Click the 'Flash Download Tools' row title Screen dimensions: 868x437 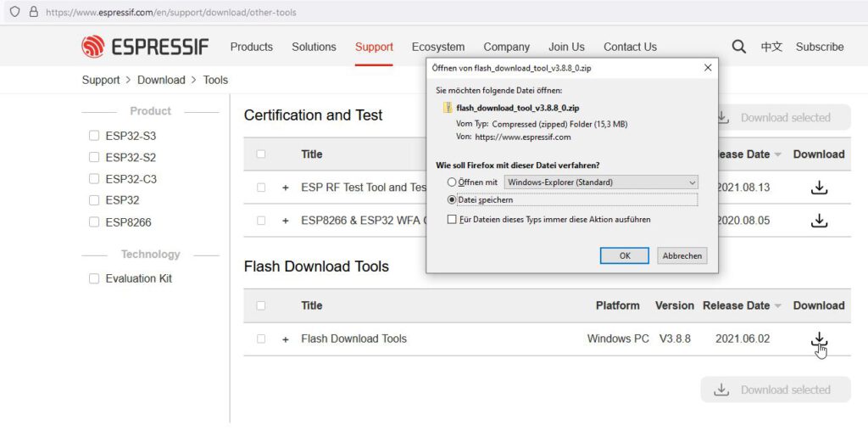353,339
